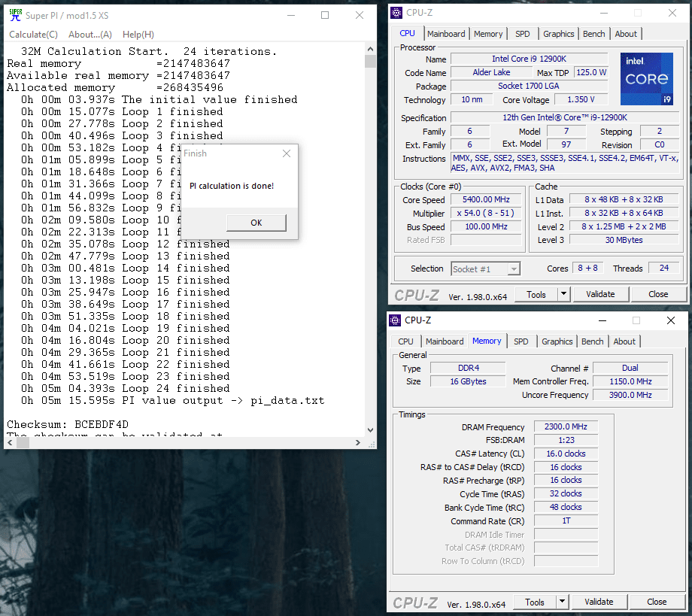Click the Super PI vertical scrollbar up arrow
The image size is (692, 616).
click(x=370, y=49)
